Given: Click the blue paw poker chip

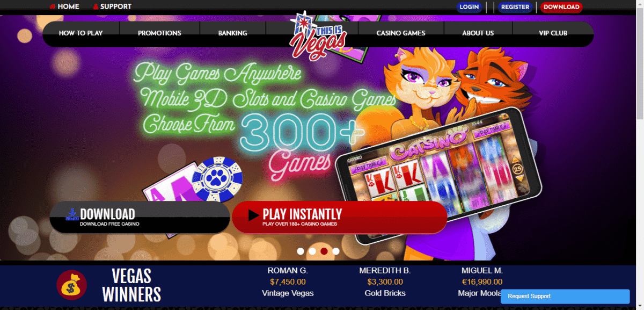Looking at the screenshot, I should [x=217, y=178].
